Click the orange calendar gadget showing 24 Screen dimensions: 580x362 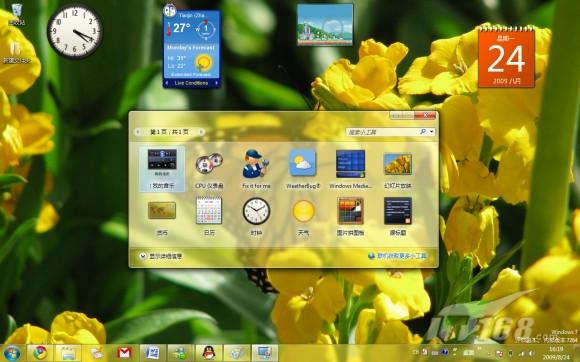point(506,57)
